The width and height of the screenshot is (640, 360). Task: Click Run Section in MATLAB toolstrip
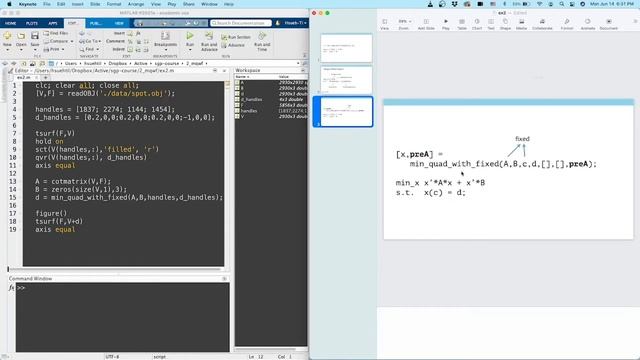[236, 37]
